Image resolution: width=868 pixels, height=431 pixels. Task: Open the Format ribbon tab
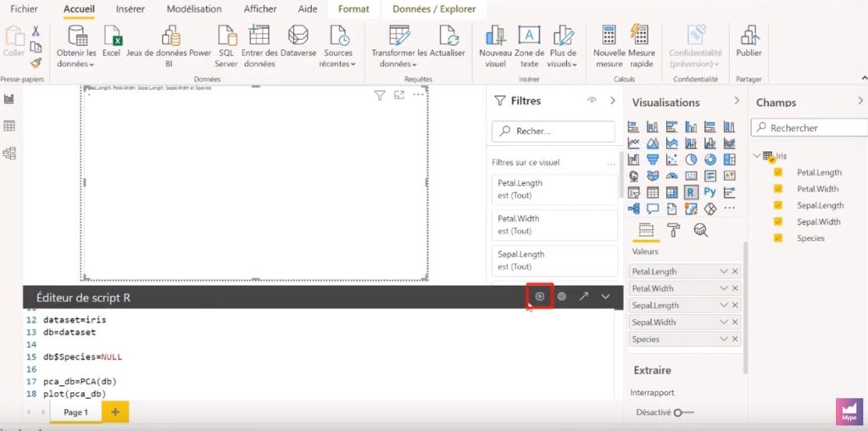[353, 8]
